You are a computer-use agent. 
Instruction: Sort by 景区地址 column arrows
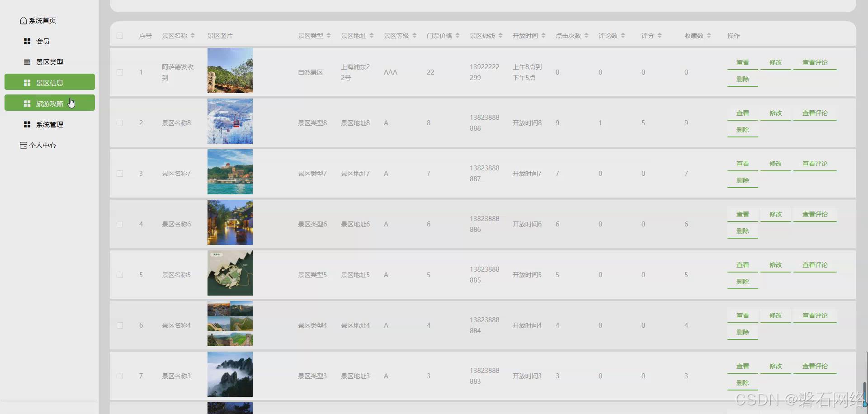click(x=372, y=36)
